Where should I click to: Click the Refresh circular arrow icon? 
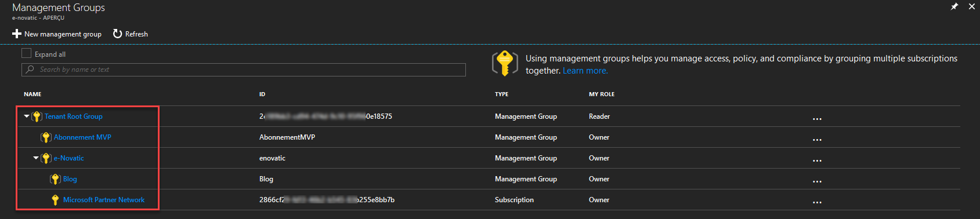pos(117,34)
